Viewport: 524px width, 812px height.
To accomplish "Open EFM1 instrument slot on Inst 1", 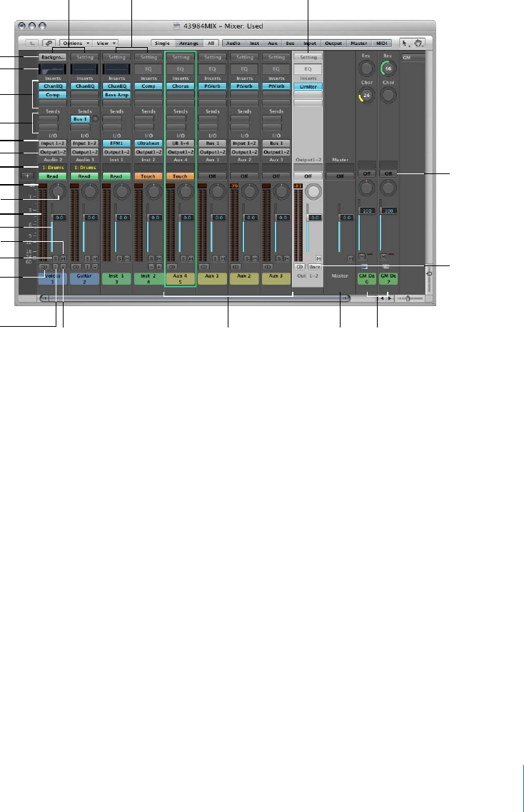I will (116, 143).
